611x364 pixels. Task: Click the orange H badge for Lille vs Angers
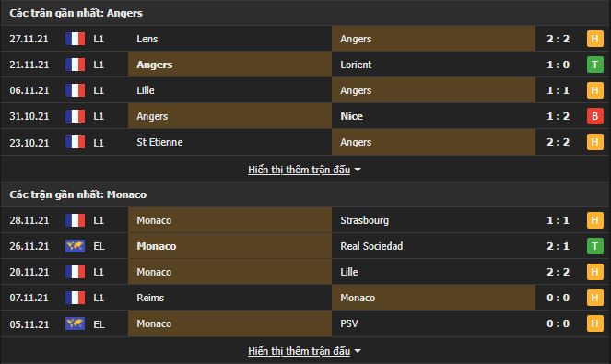[594, 90]
